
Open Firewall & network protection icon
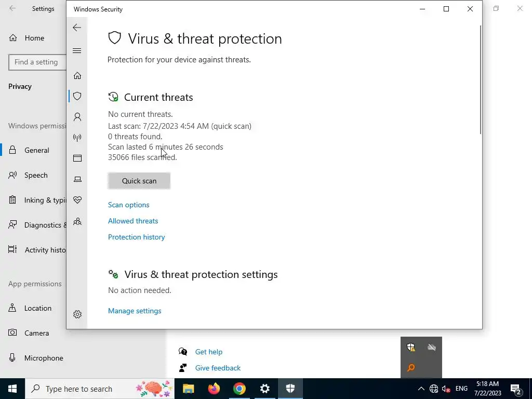(77, 137)
